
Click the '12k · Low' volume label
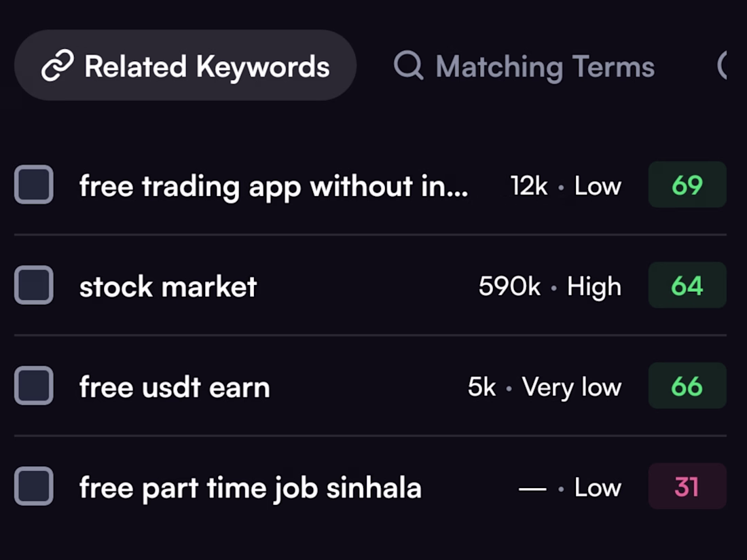coord(566,186)
